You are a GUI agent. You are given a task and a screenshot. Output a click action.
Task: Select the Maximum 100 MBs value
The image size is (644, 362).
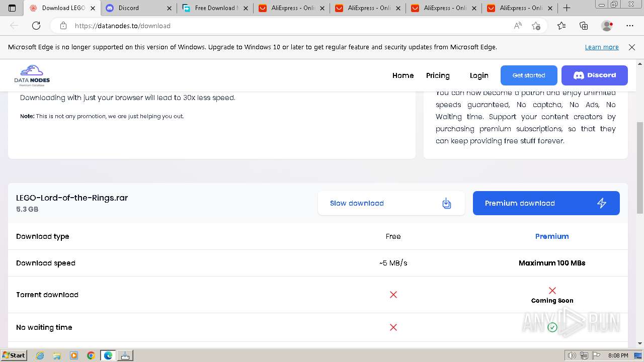[552, 263]
